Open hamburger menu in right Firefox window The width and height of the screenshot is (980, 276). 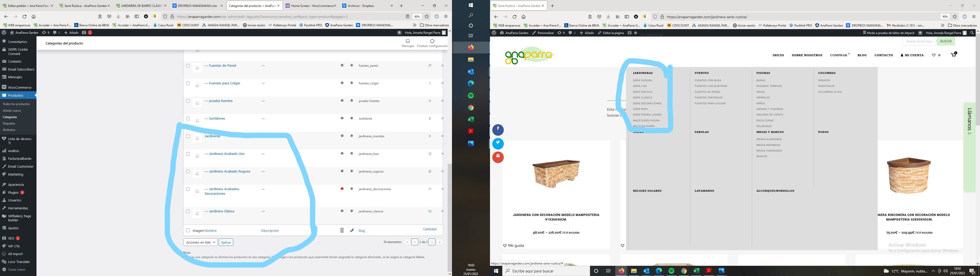tap(974, 17)
